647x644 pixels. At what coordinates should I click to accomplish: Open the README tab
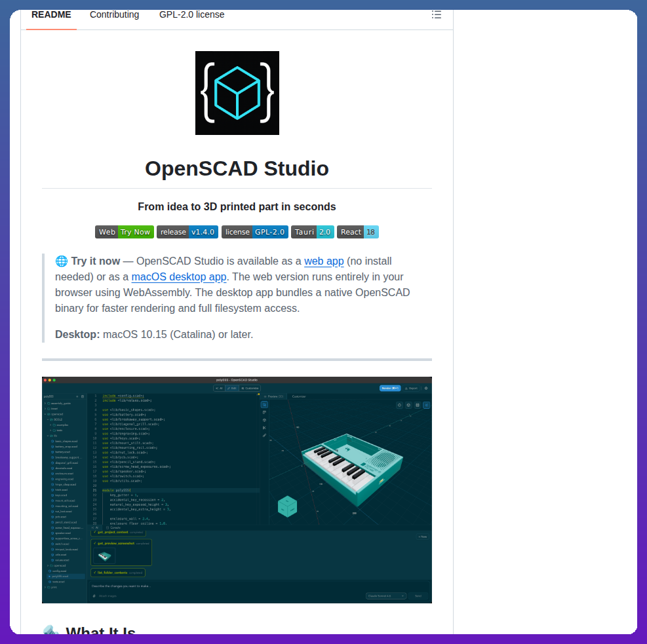point(51,15)
